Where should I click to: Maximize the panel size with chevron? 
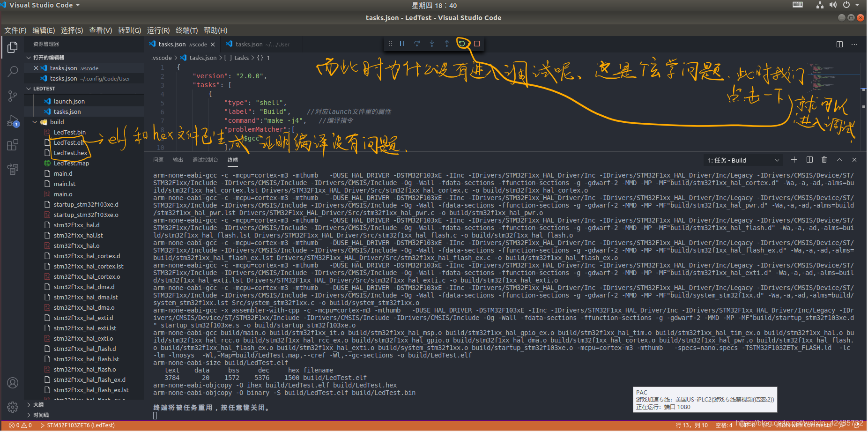(x=839, y=160)
